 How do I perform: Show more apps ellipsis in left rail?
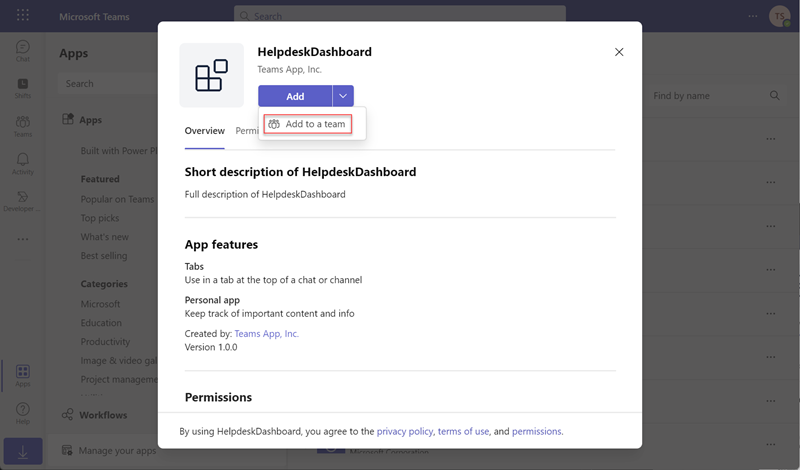22,239
